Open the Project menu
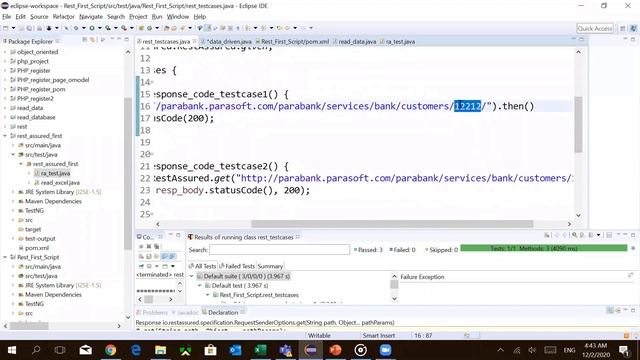 coord(138,17)
